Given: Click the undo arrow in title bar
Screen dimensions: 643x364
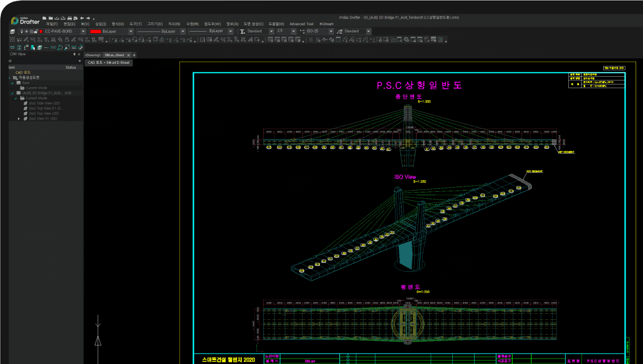Looking at the screenshot, I should tap(82, 18).
